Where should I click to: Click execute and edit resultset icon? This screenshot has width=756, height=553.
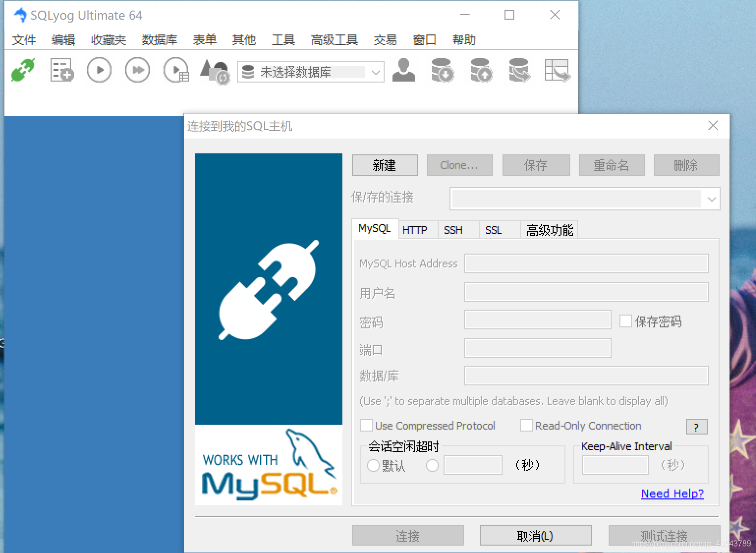click(x=176, y=70)
